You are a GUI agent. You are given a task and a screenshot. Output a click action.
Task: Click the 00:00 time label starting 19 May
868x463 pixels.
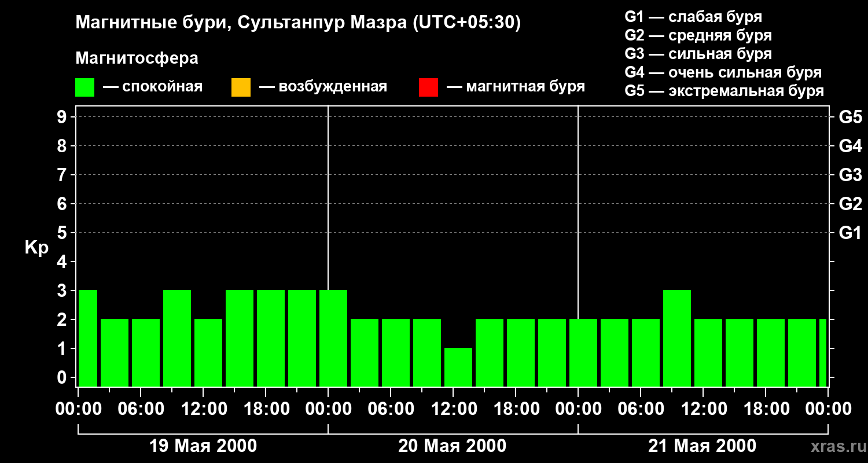point(79,409)
